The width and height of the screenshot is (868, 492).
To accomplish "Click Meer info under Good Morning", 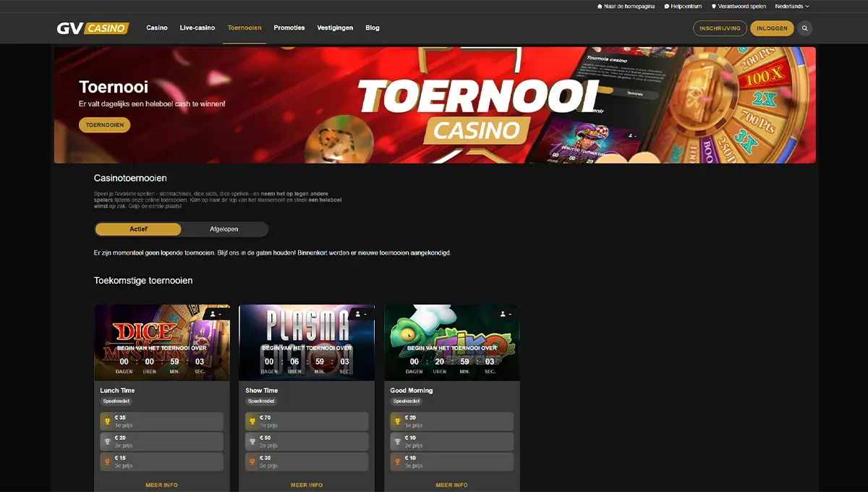I will [451, 485].
